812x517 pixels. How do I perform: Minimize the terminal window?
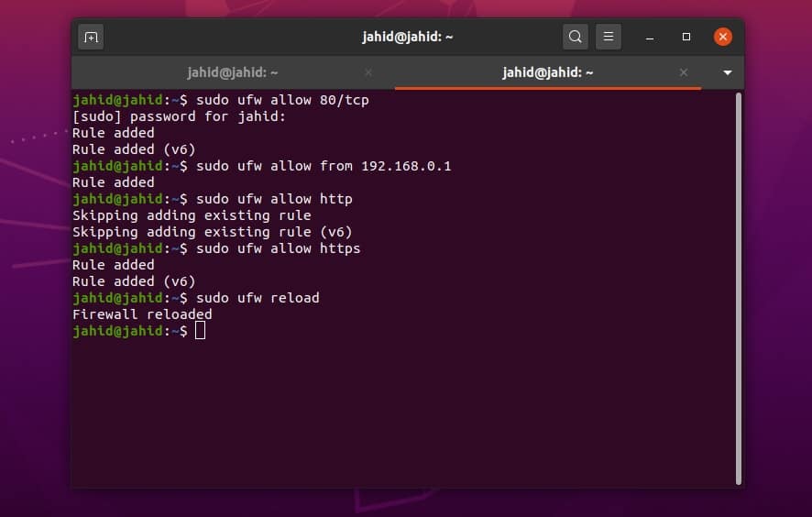[650, 38]
